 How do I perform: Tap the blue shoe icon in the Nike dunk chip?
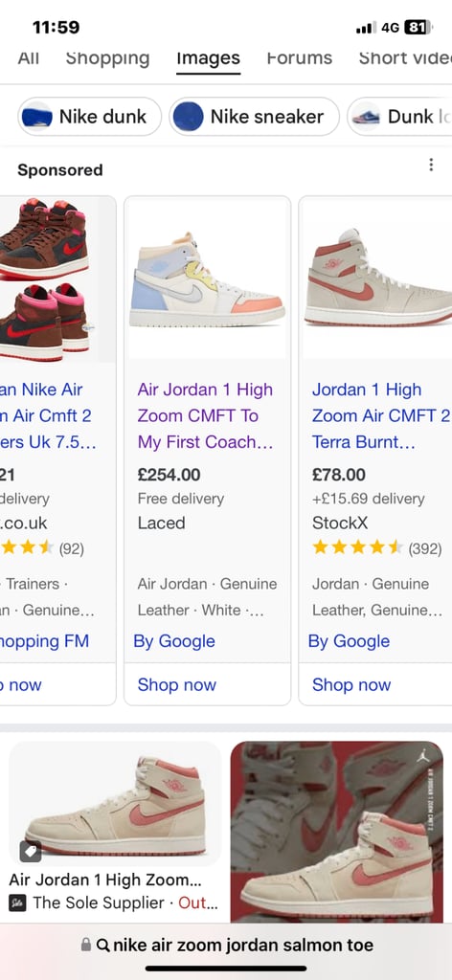(36, 116)
